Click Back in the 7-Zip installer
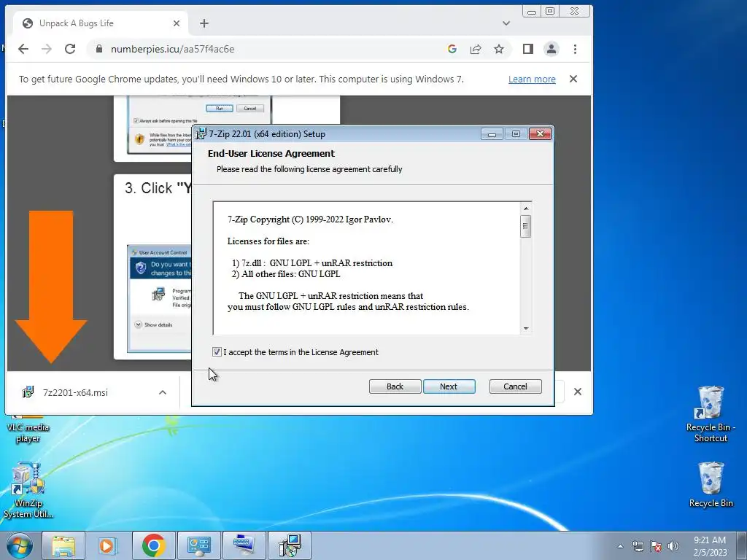Viewport: 747px width, 560px height. tap(395, 386)
